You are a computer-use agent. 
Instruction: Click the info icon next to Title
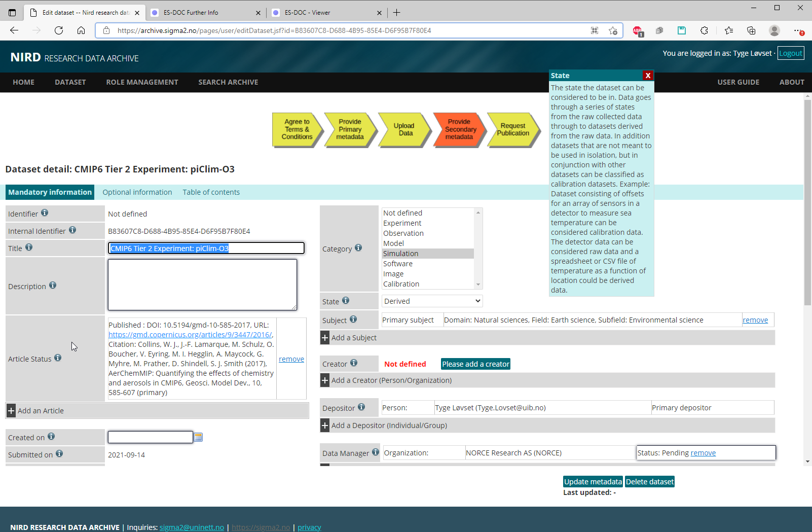coord(29,247)
